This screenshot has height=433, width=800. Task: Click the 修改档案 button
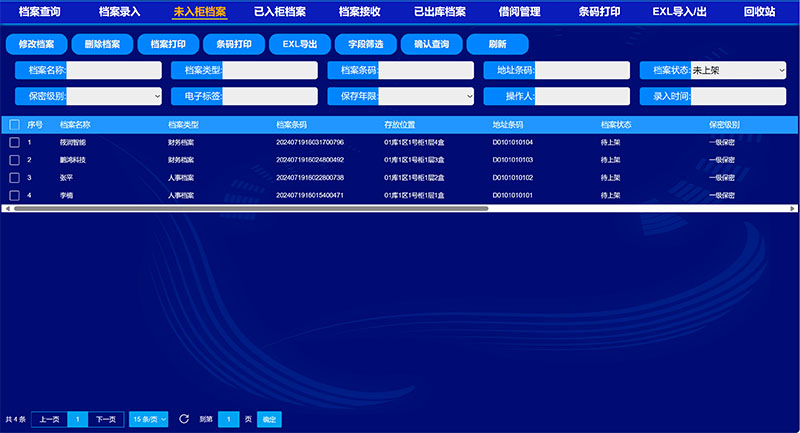tap(36, 45)
